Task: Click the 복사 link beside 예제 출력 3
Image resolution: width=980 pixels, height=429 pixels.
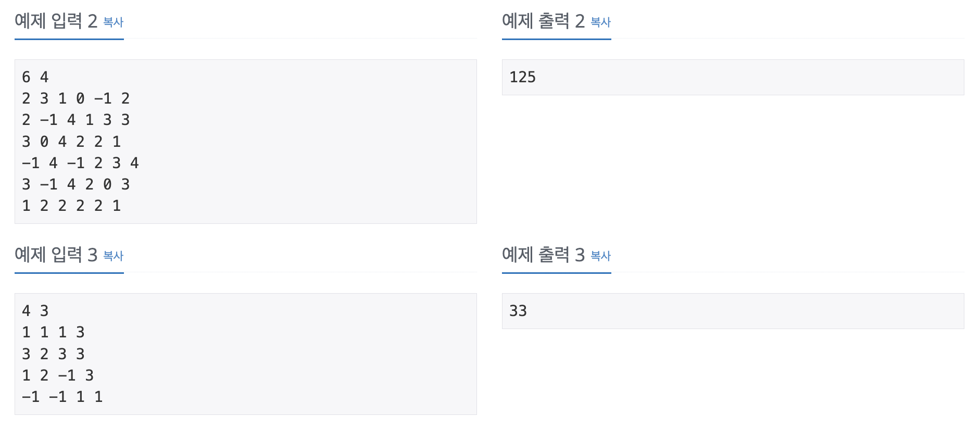Action: (599, 256)
